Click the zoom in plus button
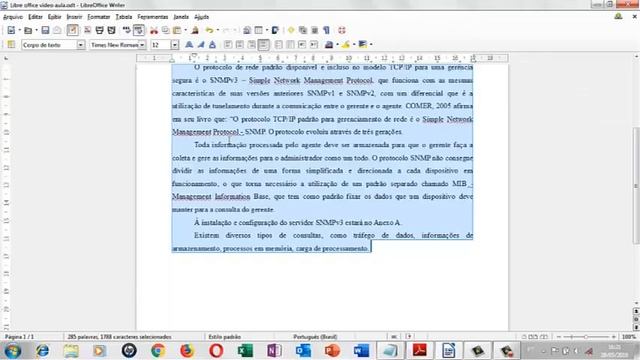 click(x=613, y=337)
